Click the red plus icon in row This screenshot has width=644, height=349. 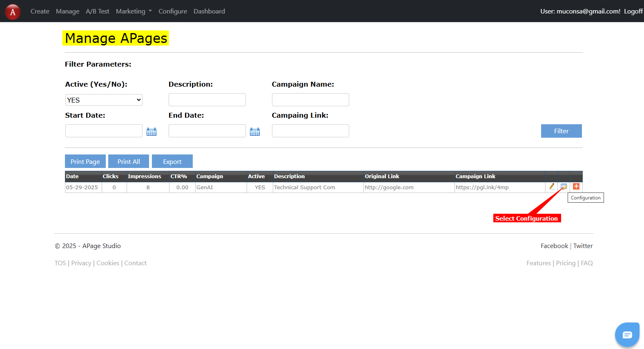pos(576,186)
